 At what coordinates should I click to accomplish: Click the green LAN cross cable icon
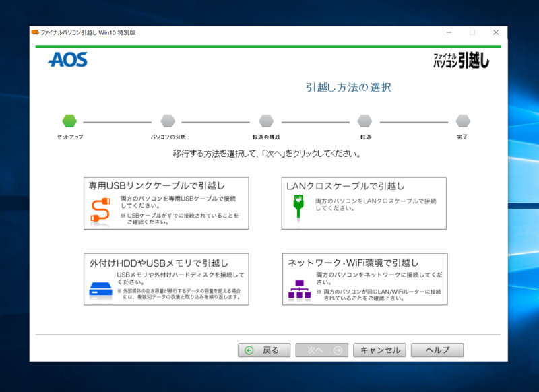tap(297, 208)
